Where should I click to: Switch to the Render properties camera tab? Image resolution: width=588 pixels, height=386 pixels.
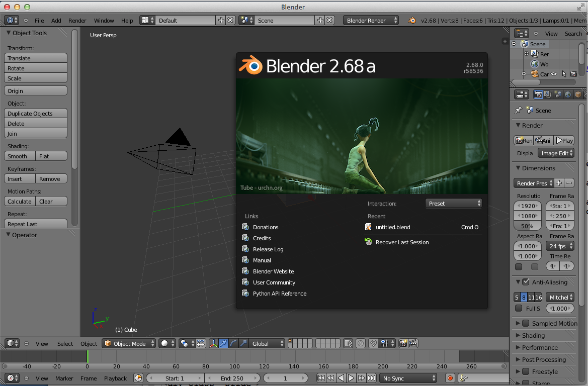point(538,94)
